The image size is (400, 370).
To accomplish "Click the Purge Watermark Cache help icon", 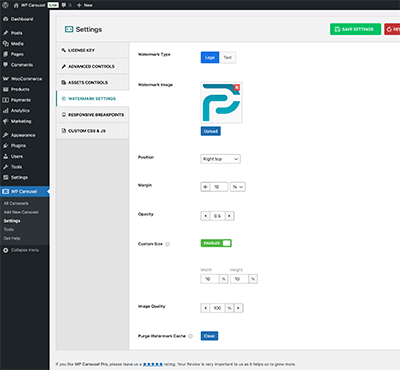I will click(x=190, y=336).
